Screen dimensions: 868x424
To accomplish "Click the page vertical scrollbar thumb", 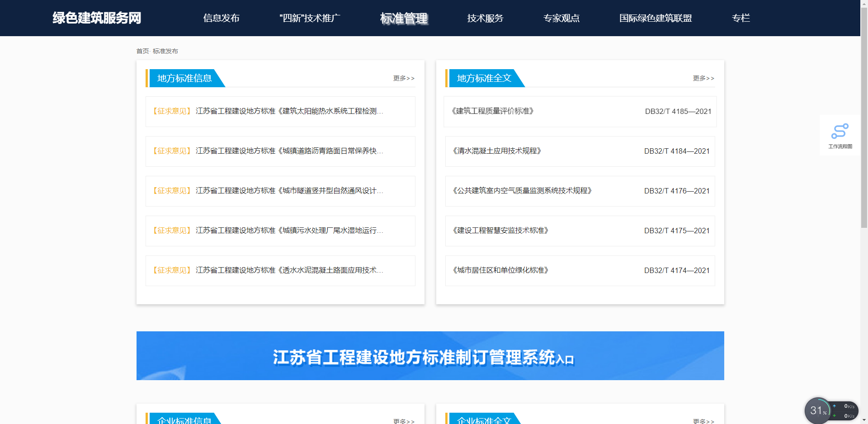I will click(x=864, y=118).
